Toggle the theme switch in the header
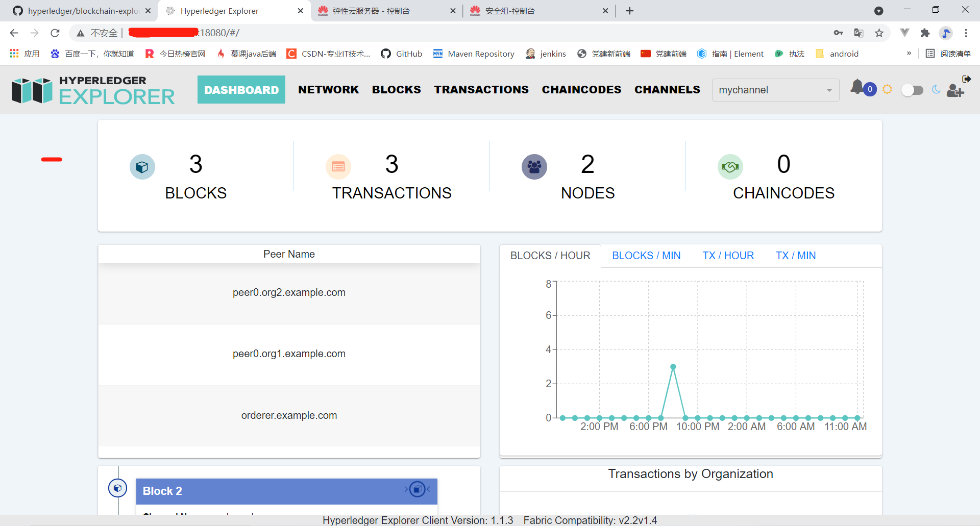This screenshot has height=526, width=980. coord(913,90)
